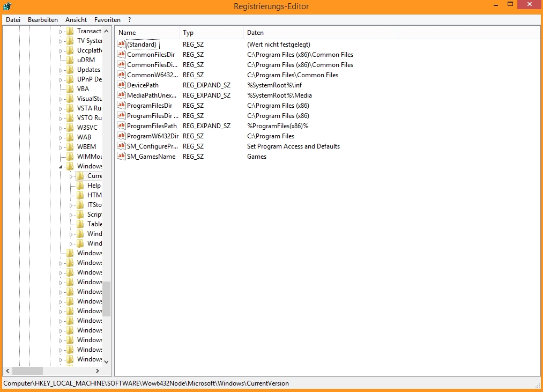Open the Favoriten menu
This screenshot has width=543, height=392.
[x=107, y=20]
